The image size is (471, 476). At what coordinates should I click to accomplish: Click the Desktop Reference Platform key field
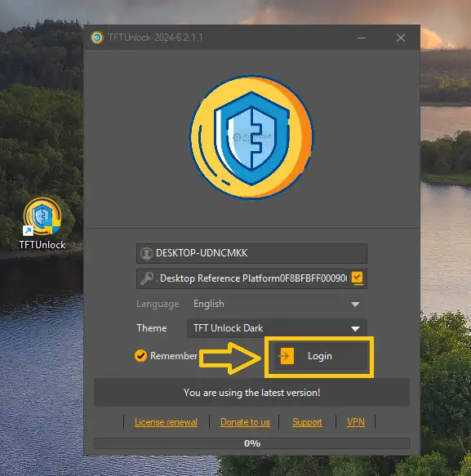pos(251,278)
